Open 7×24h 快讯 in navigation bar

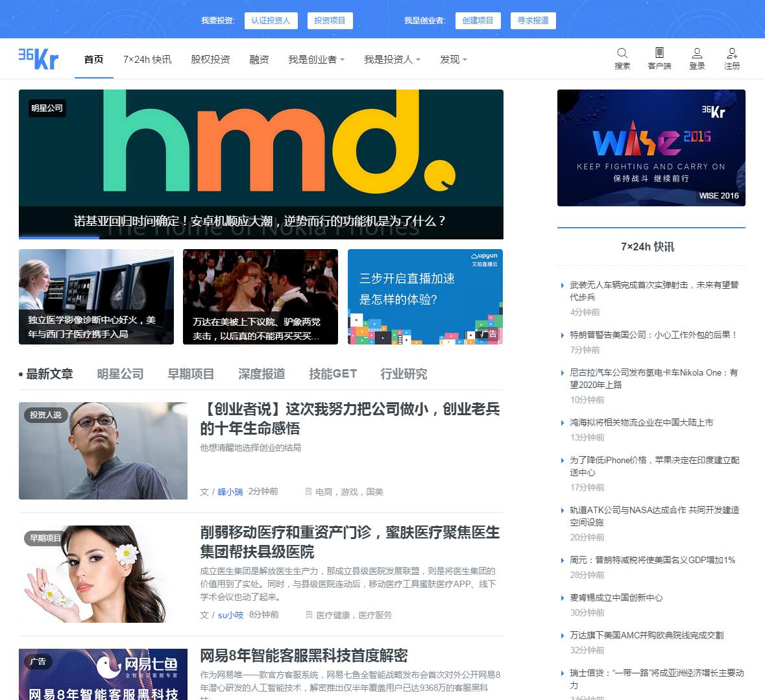coord(147,60)
